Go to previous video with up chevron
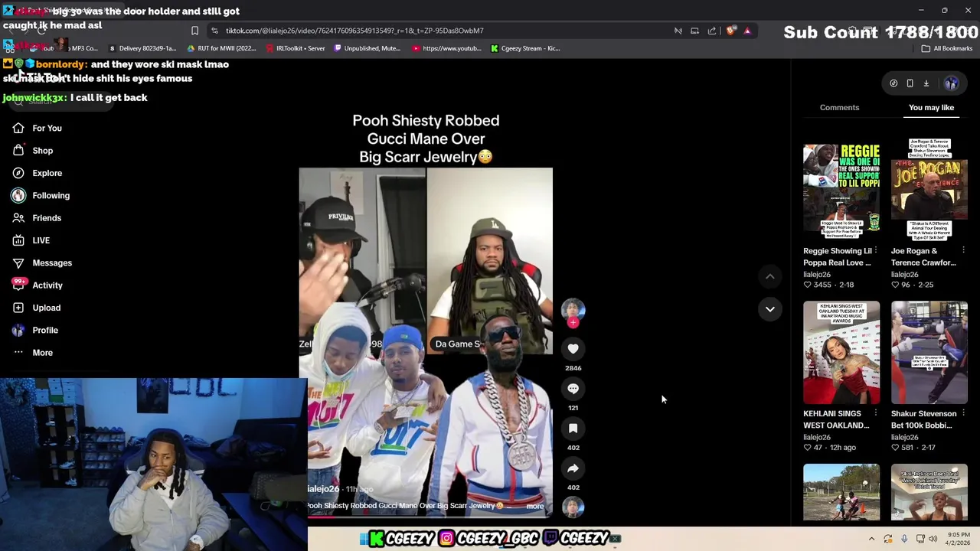This screenshot has width=980, height=551. (770, 276)
